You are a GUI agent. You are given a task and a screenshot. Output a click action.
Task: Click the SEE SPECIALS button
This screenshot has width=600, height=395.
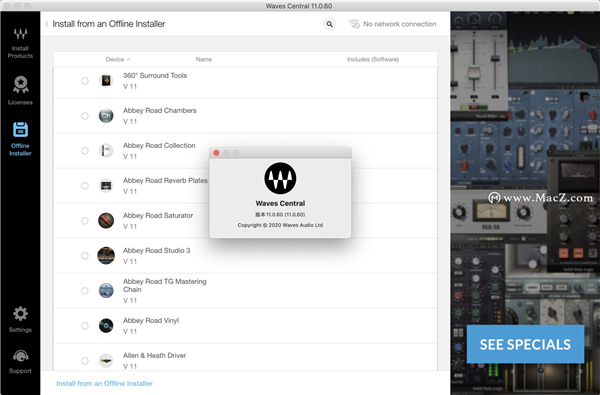[x=525, y=344]
